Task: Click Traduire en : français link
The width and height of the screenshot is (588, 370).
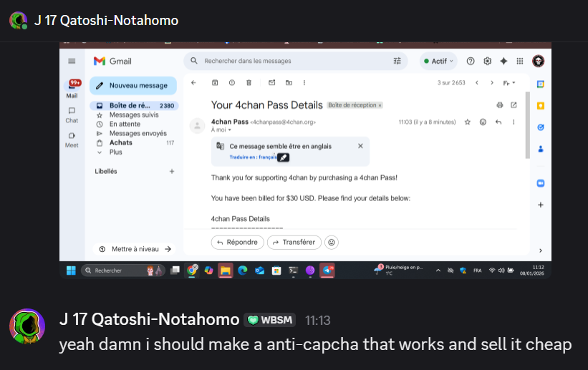Action: (253, 157)
